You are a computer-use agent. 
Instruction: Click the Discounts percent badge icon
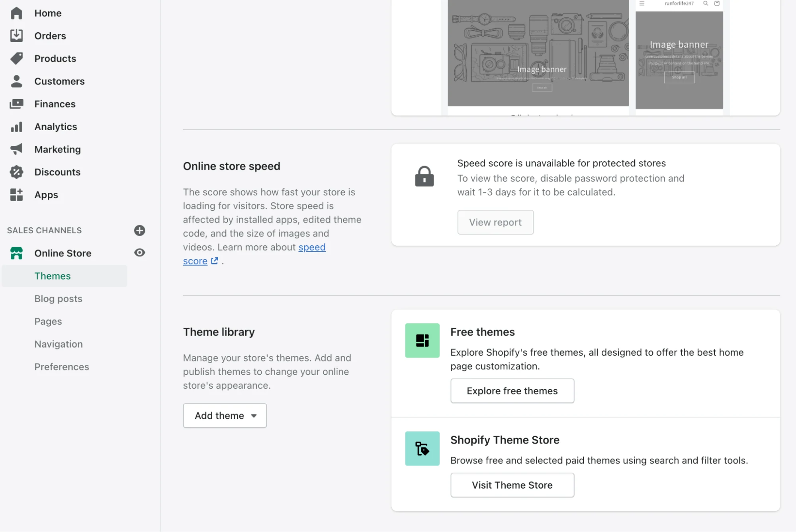coord(16,172)
